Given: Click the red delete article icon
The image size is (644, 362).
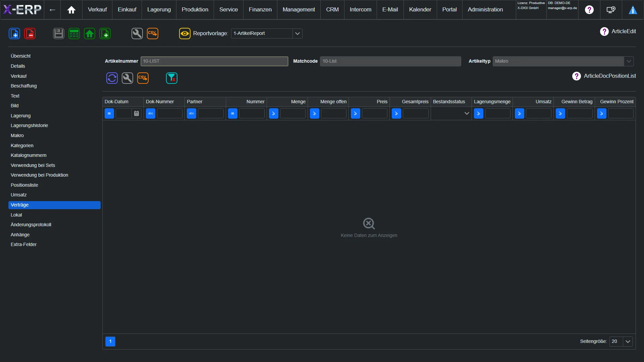Looking at the screenshot, I should coord(30,34).
